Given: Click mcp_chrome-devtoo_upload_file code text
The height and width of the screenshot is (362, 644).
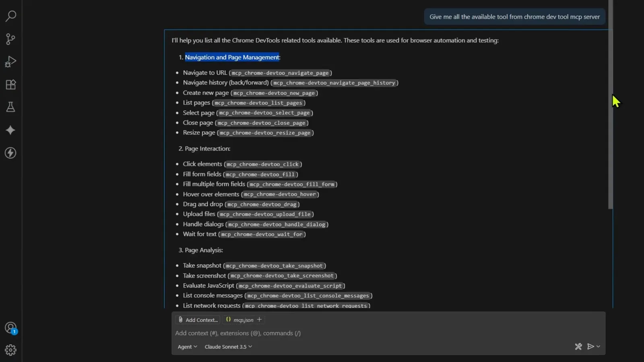Looking at the screenshot, I should pyautogui.click(x=265, y=214).
